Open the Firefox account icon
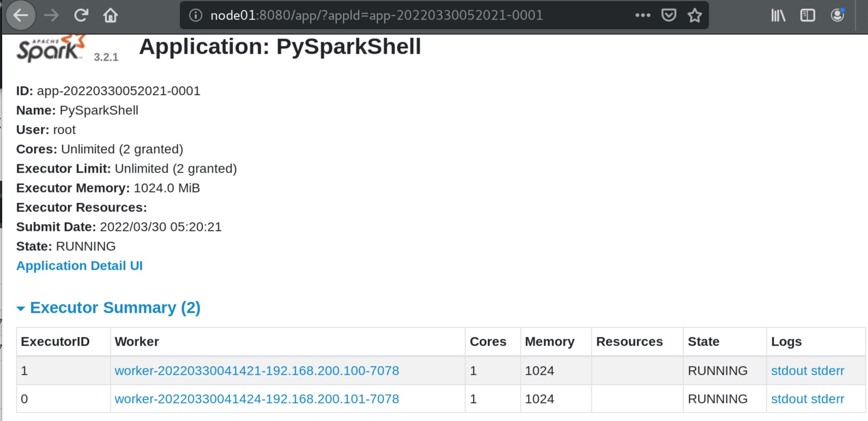 838,15
